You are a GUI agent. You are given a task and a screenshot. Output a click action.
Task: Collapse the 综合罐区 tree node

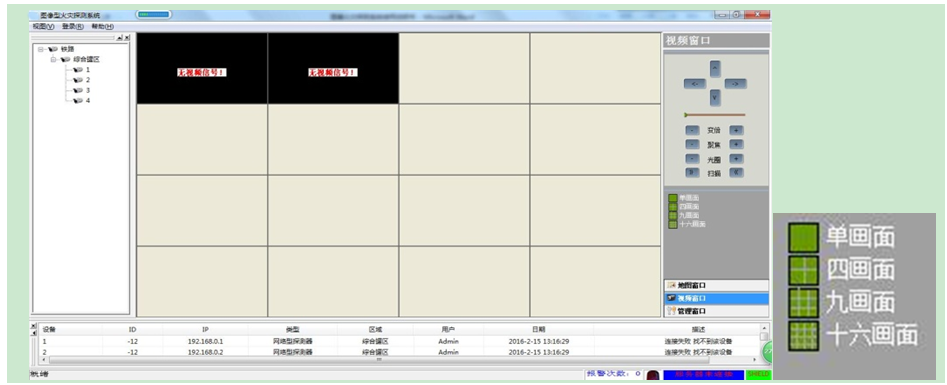53,59
